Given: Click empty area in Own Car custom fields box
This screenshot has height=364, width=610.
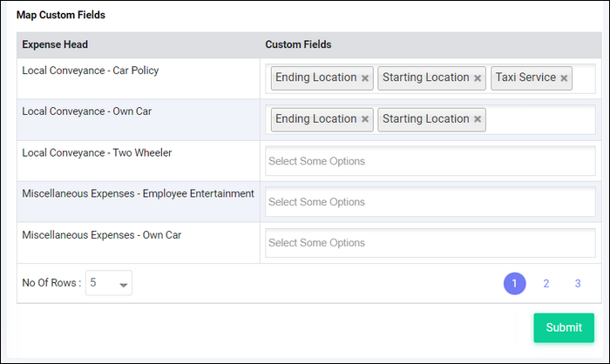Looking at the screenshot, I should (x=540, y=119).
